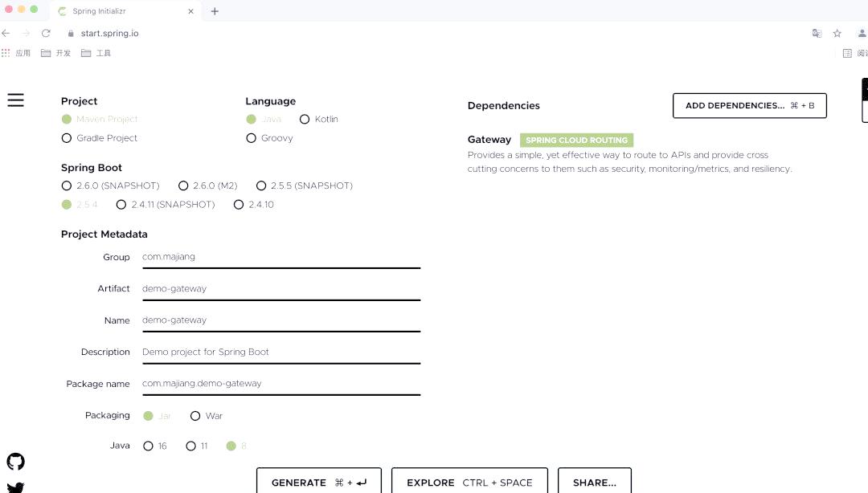
Task: Select Jar packaging
Action: 157,416
